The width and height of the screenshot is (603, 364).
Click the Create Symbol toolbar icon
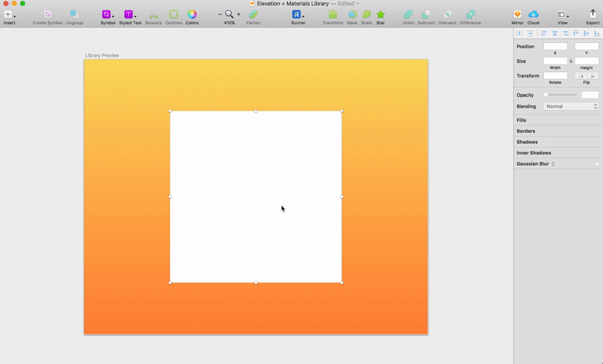pos(47,15)
